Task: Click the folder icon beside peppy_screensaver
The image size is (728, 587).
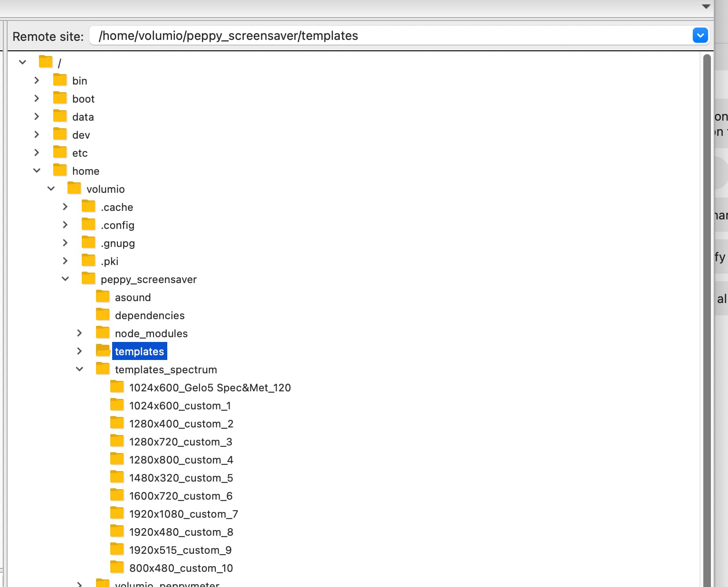Action: coord(88,279)
